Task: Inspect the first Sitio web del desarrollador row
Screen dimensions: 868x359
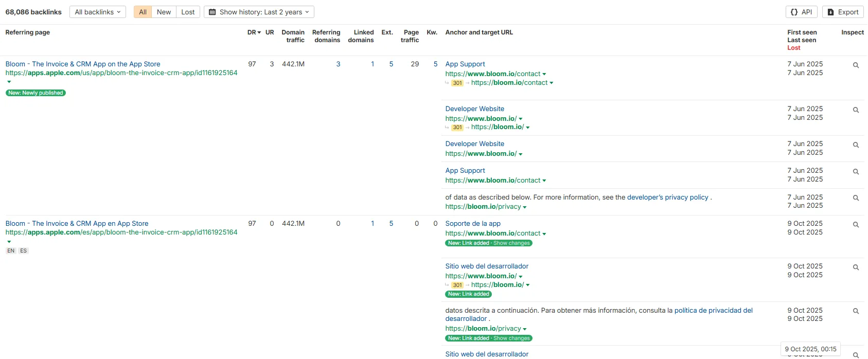Action: [856, 267]
